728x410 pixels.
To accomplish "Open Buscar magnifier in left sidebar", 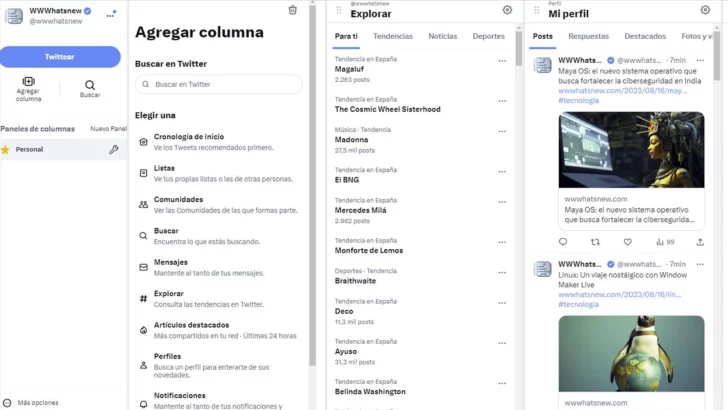I will [90, 86].
